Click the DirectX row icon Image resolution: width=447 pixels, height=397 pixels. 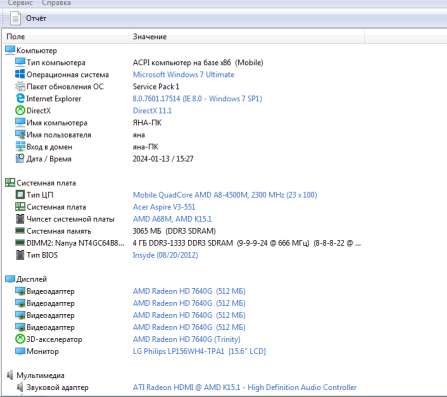20,110
